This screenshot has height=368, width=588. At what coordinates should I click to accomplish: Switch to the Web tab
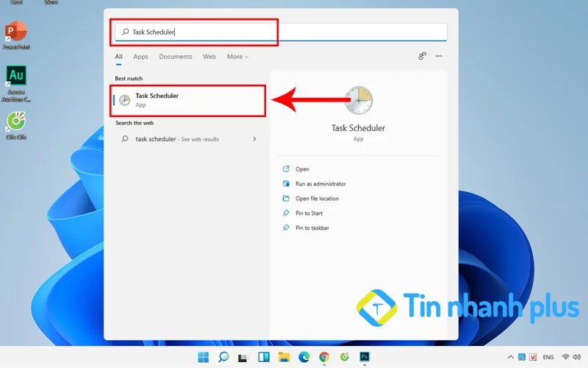pos(209,57)
